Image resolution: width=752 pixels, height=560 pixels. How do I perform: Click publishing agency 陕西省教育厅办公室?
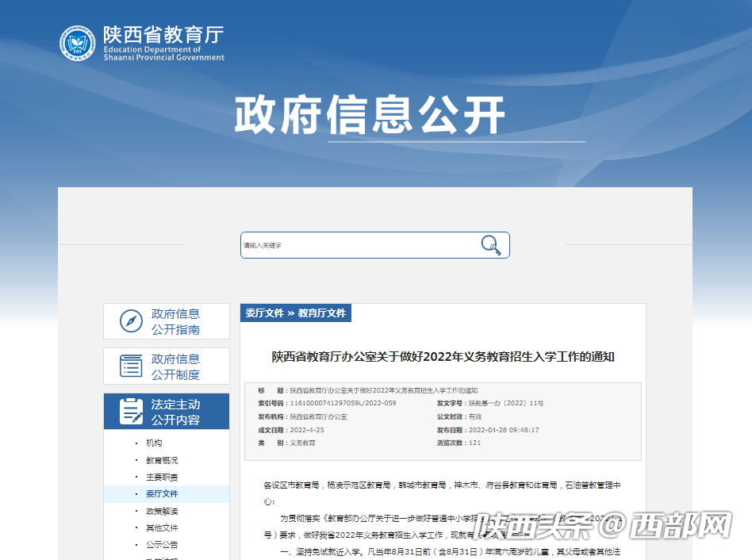point(318,416)
